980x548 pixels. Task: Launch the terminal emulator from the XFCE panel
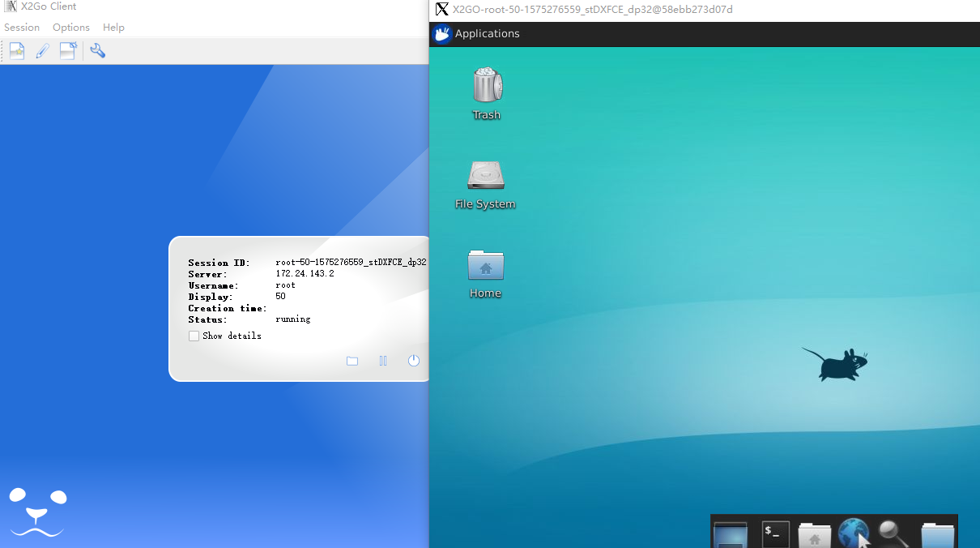coord(774,533)
